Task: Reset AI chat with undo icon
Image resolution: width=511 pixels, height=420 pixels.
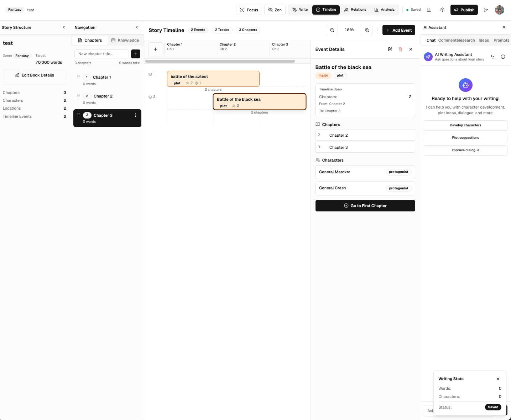Action: [x=492, y=57]
